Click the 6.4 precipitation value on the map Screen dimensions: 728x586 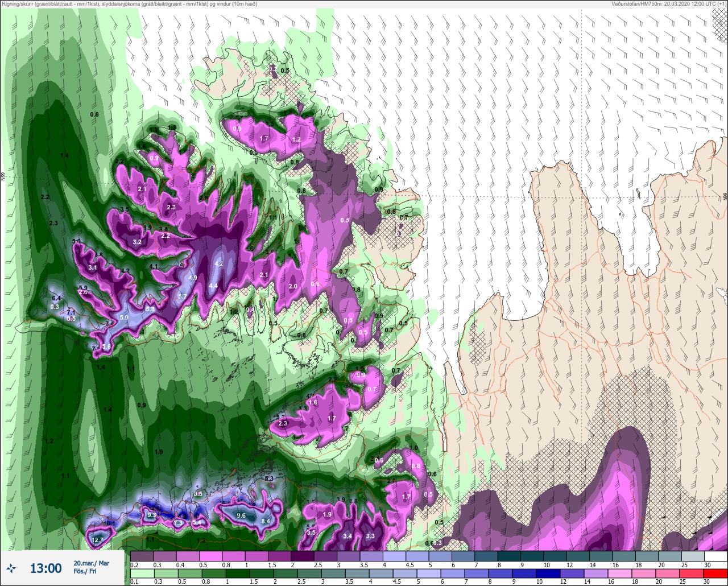(56, 298)
